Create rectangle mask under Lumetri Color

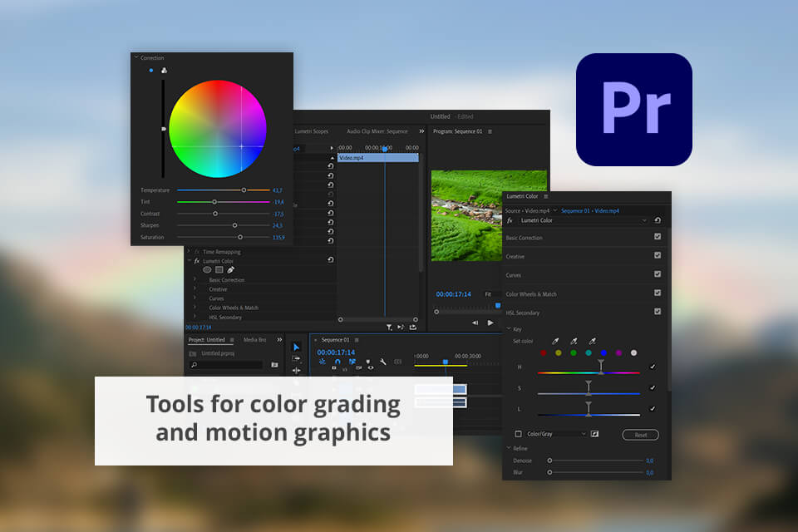219,270
